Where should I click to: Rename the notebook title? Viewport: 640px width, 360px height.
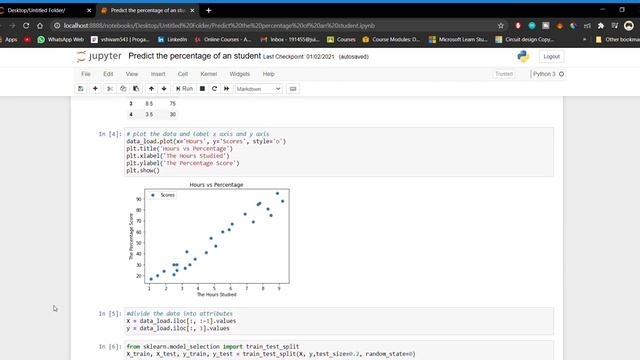(x=194, y=56)
